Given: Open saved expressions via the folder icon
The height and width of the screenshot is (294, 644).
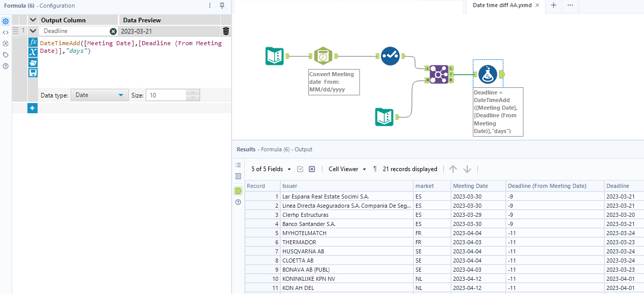Looking at the screenshot, I should point(33,62).
